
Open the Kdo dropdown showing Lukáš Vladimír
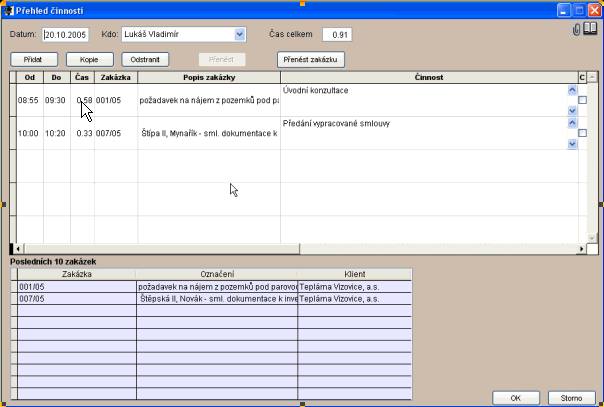[239, 34]
